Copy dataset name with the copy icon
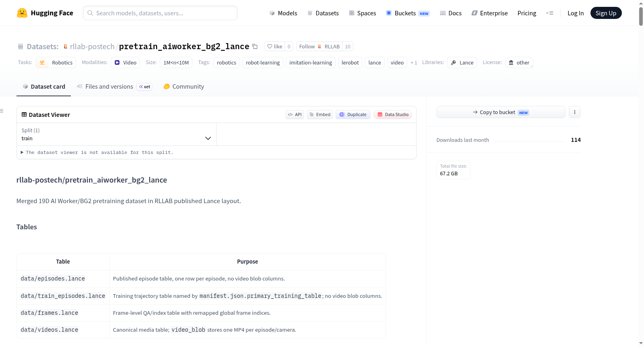 [x=255, y=46]
